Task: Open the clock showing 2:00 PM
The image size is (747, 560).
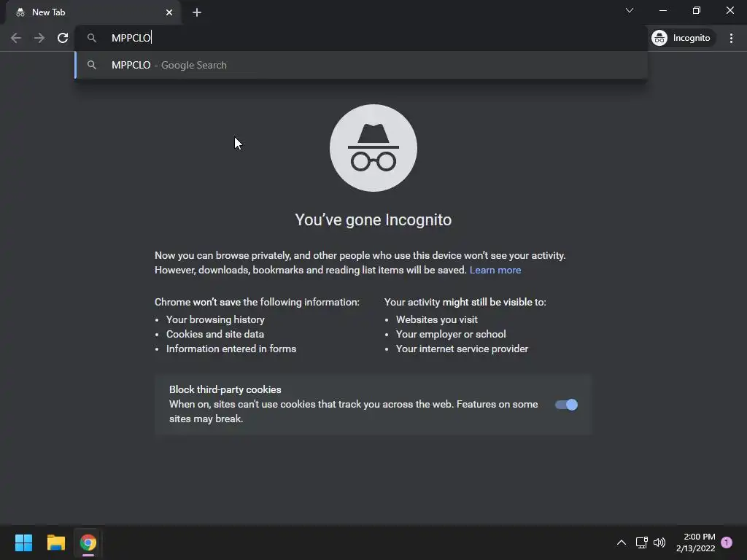Action: tap(696, 542)
